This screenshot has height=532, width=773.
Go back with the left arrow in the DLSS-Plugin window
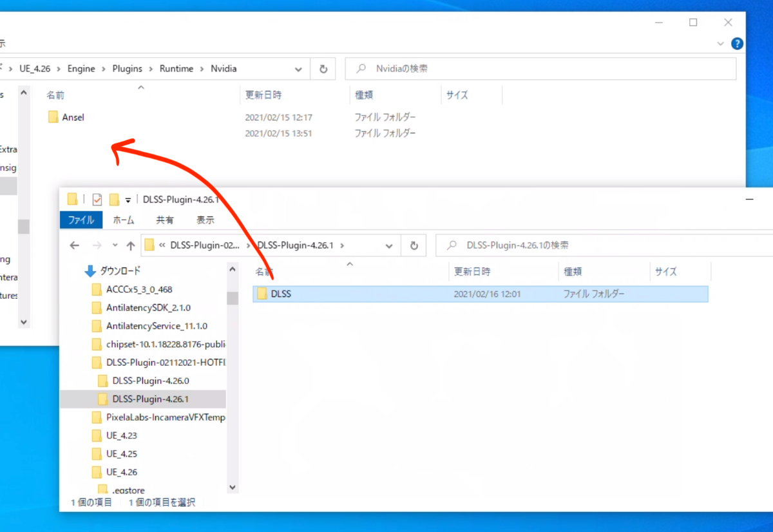tap(75, 245)
